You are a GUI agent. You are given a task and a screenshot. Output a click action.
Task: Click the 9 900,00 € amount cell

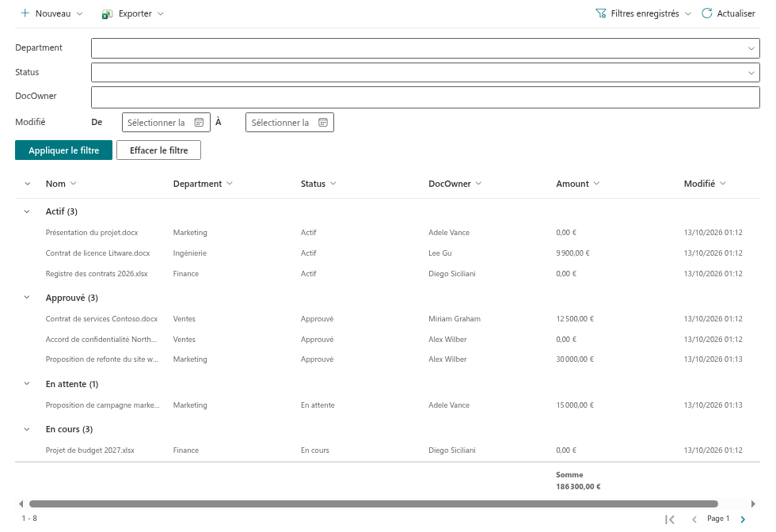(x=572, y=253)
